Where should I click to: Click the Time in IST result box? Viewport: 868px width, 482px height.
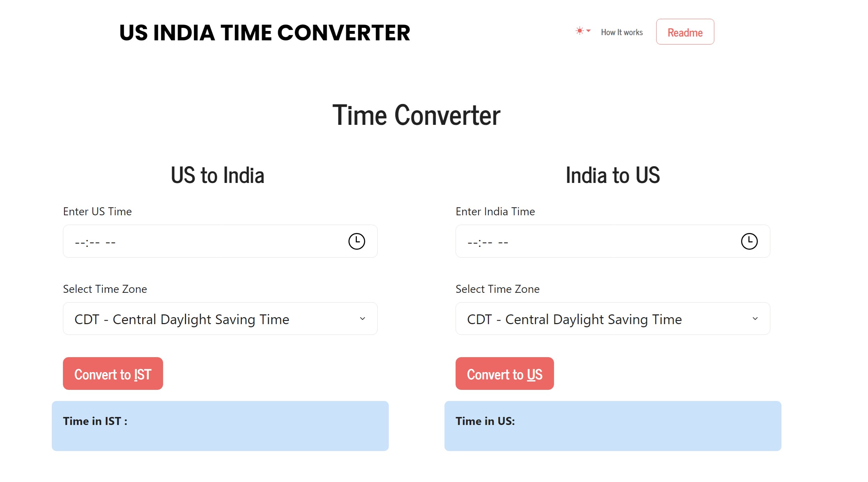[x=220, y=426]
